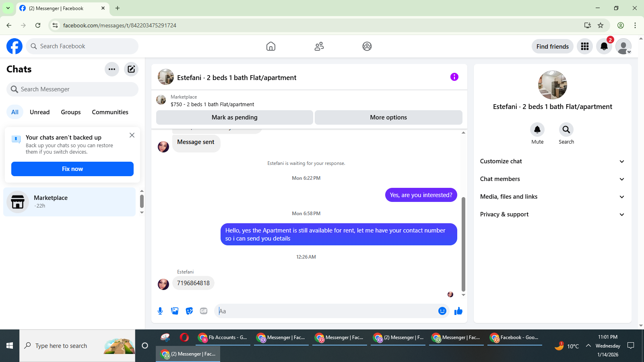The height and width of the screenshot is (362, 644).
Task: Bookmark this page with star icon
Action: pyautogui.click(x=601, y=25)
